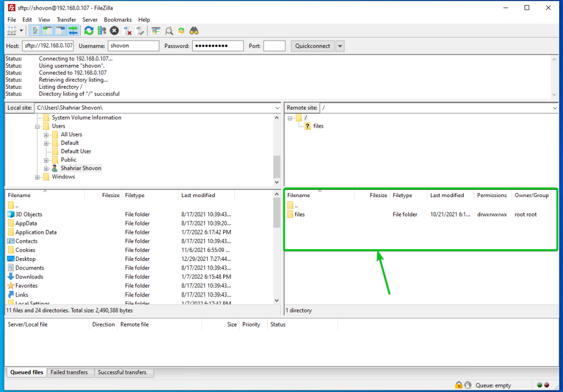This screenshot has height=392, width=563.
Task: Toggle message log display button
Action: (x=35, y=31)
